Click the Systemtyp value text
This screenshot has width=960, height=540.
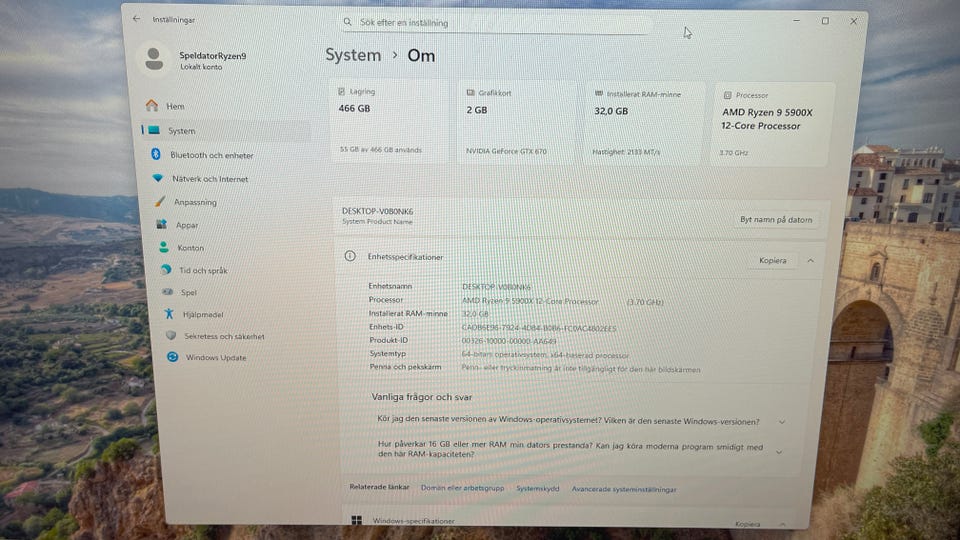coord(545,355)
